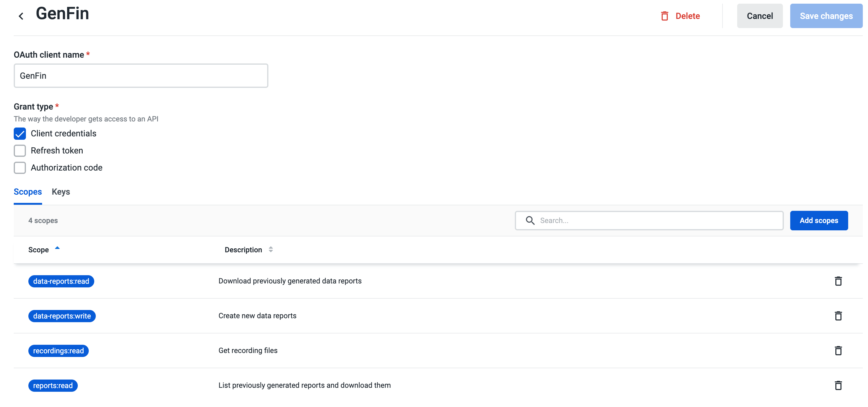The image size is (868, 407).
Task: Enable the Refresh token checkbox
Action: coord(20,150)
